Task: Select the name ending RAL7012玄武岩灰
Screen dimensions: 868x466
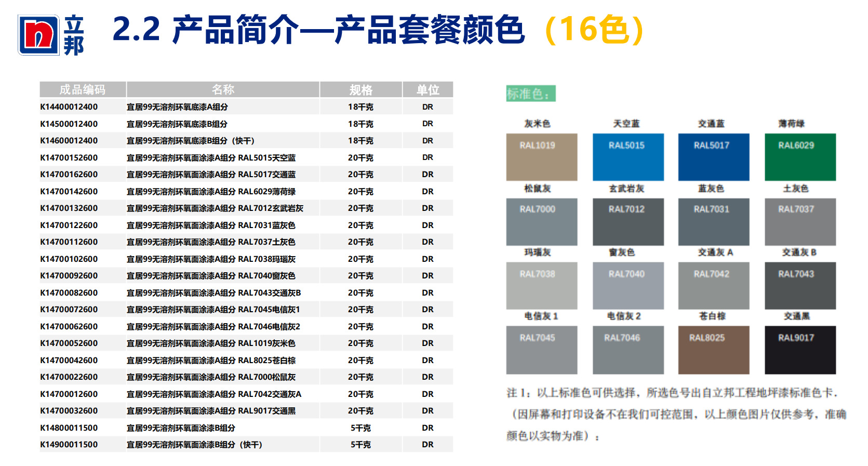Action: click(x=215, y=208)
